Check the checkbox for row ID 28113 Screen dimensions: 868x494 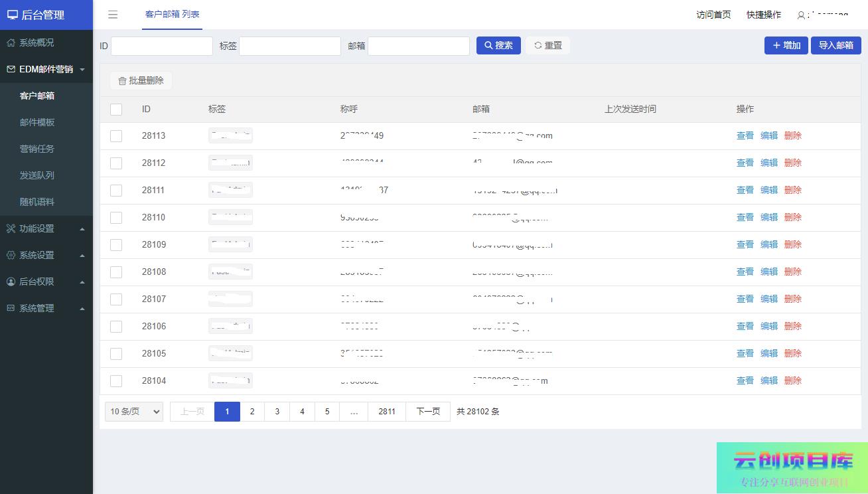tap(116, 136)
